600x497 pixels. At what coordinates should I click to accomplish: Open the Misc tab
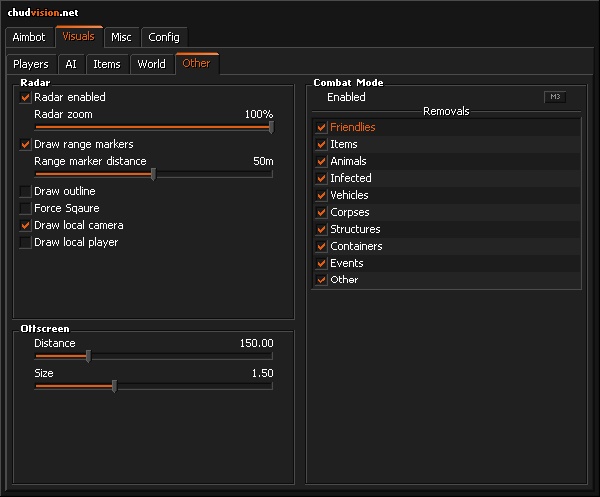[x=121, y=37]
